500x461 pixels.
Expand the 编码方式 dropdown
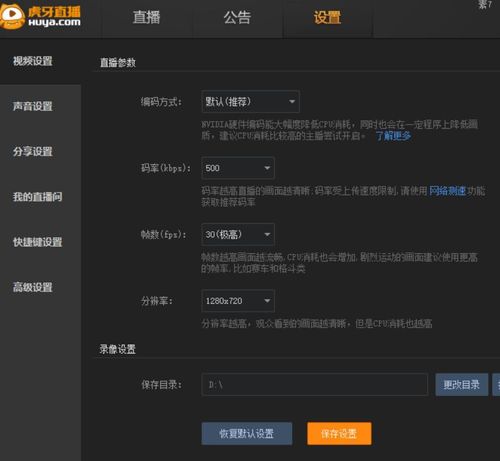[250, 101]
